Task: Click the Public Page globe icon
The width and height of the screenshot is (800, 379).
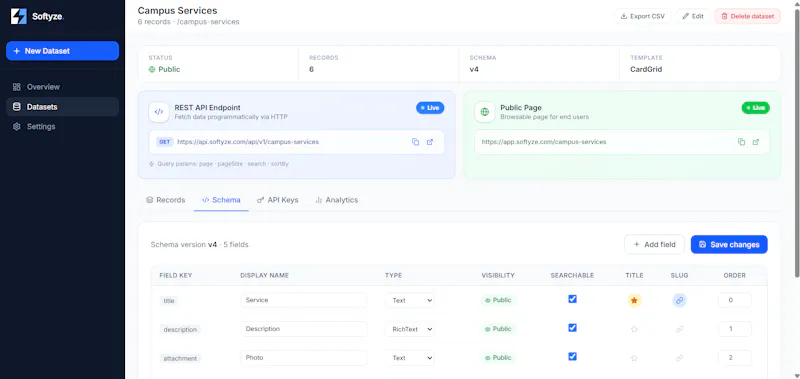Action: click(x=484, y=112)
